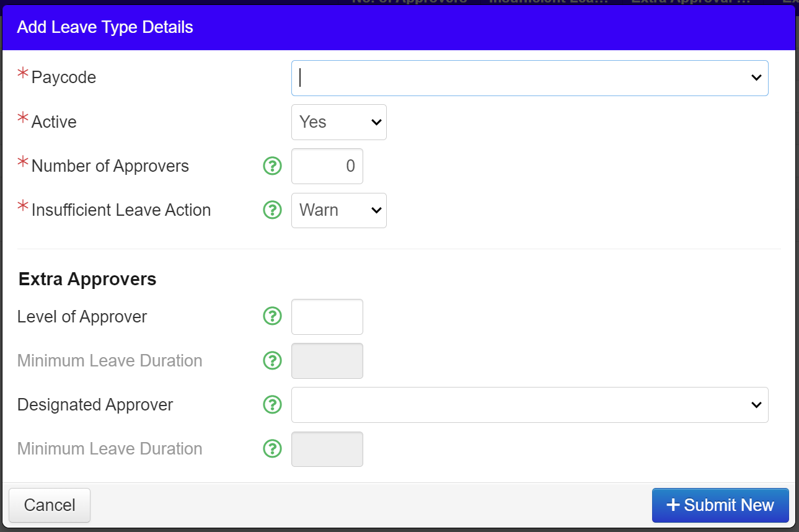
Task: Click inside the Level of Approver field
Action: [327, 316]
